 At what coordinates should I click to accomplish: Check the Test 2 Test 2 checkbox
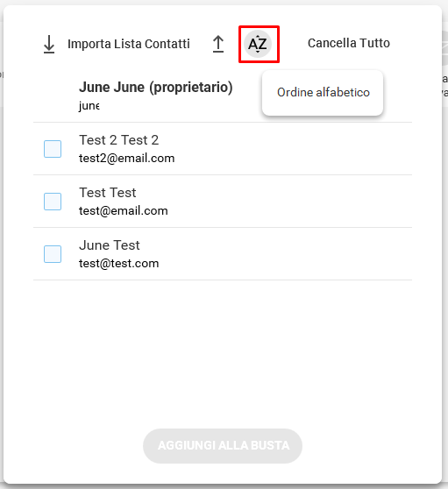point(53,149)
